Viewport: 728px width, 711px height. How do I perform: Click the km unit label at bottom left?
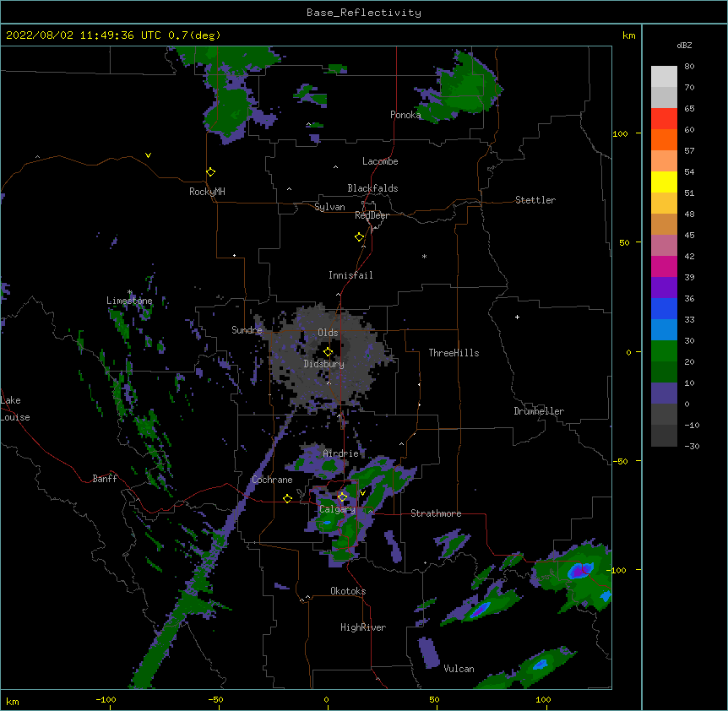[13, 702]
